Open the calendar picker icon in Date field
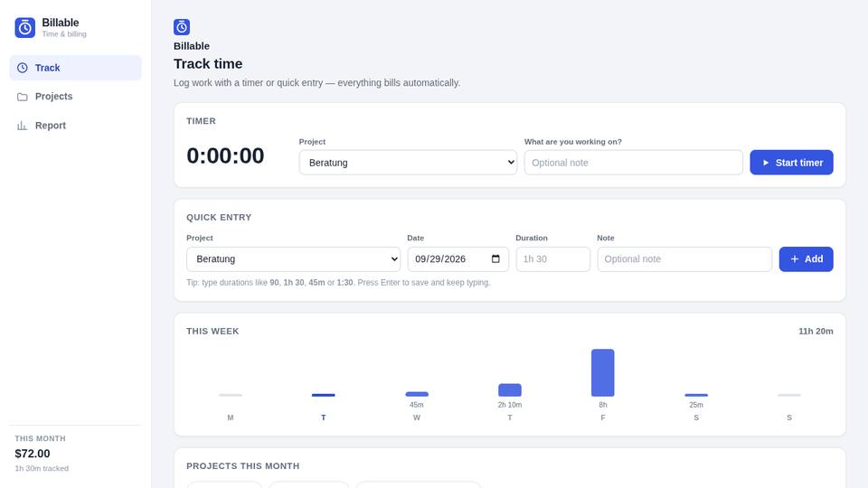The image size is (868, 488). pyautogui.click(x=495, y=259)
